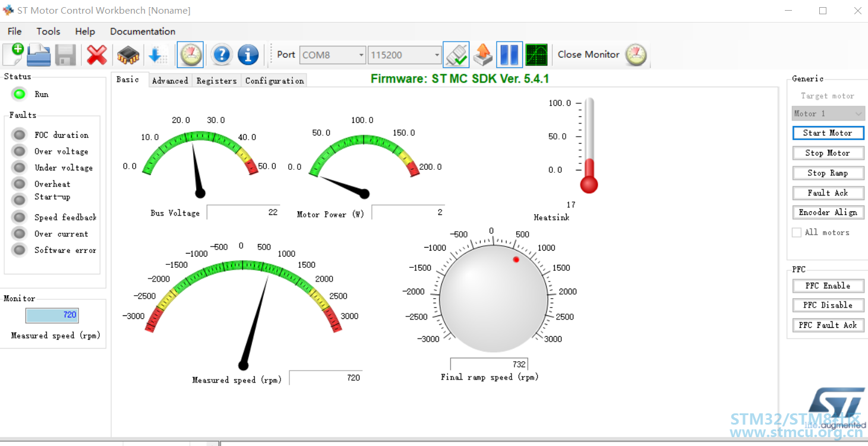Open the green oscilloscope plotter icon
868x446 pixels.
[536, 55]
